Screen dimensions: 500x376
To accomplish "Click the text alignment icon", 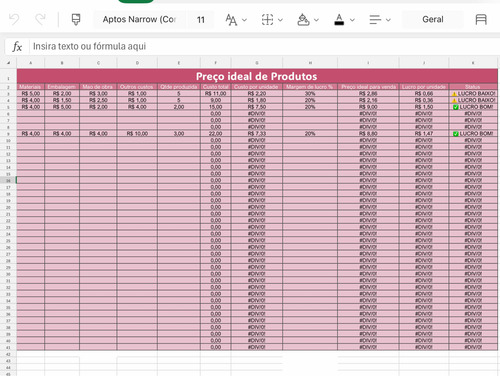I will point(375,20).
